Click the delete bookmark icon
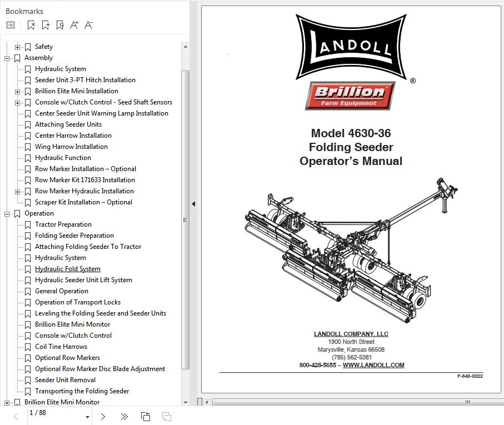Screen dimensions: 504x425 point(31,25)
